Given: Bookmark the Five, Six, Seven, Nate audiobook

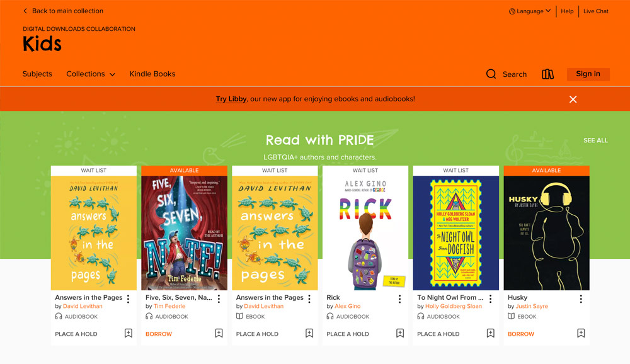Looking at the screenshot, I should tap(219, 333).
